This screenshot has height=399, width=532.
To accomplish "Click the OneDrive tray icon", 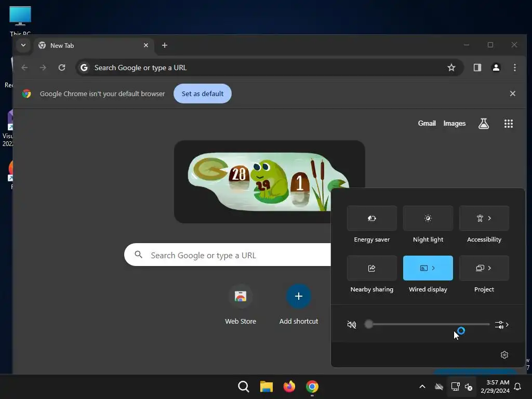I will [439, 387].
